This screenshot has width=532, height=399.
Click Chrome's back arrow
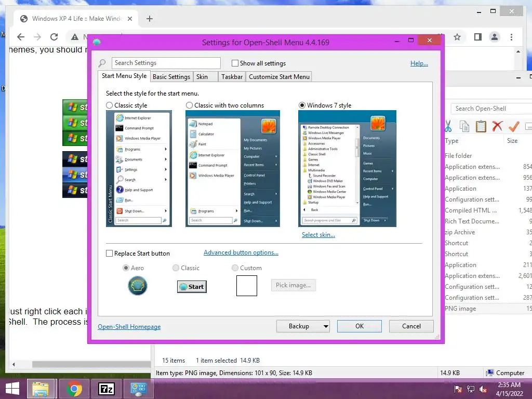[21, 37]
